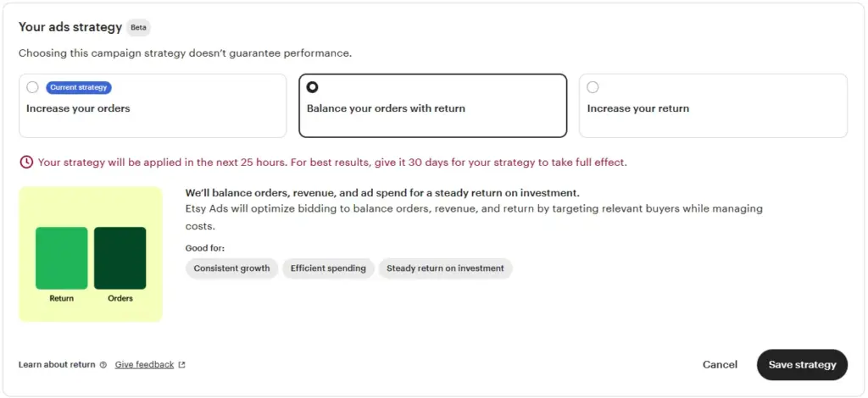Click the "Consistent growth" tag
The width and height of the screenshot is (868, 398).
pyautogui.click(x=231, y=268)
